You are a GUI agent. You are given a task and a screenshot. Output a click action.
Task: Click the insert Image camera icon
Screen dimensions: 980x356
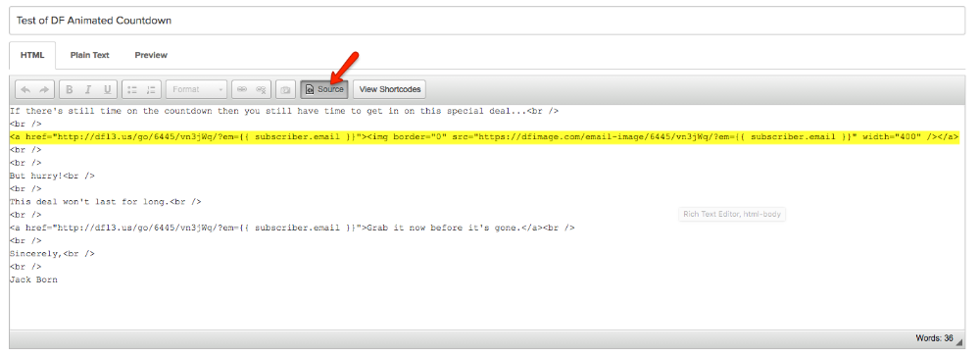[x=285, y=89]
